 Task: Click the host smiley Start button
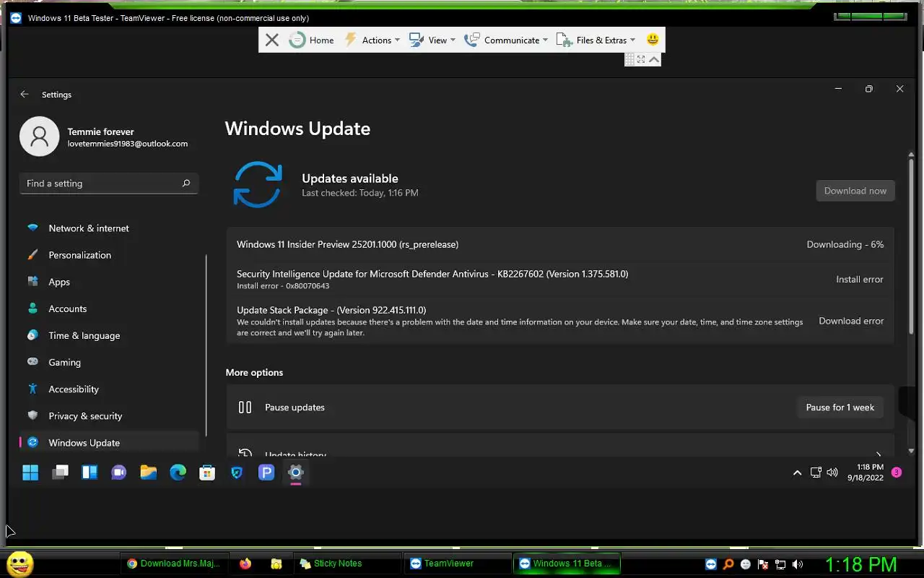[x=19, y=564]
